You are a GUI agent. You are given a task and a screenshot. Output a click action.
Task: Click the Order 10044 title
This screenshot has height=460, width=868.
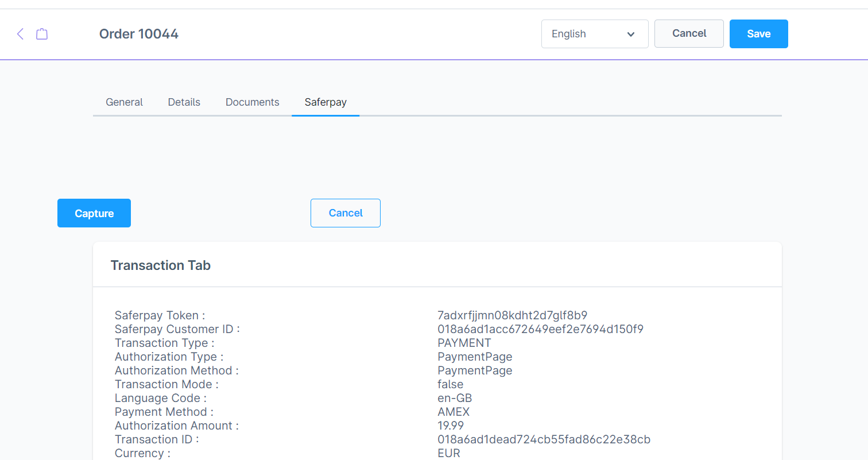[x=138, y=34]
